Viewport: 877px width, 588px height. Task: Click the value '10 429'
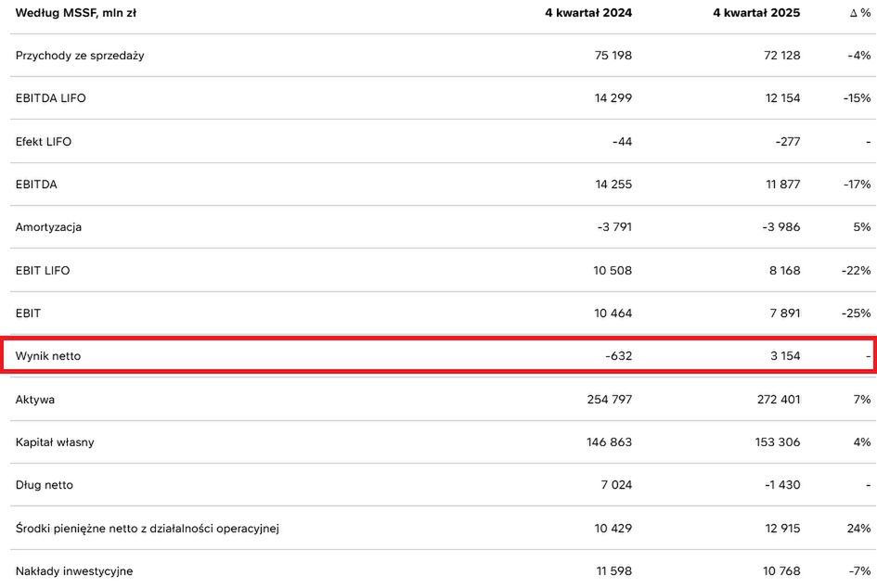(x=613, y=529)
